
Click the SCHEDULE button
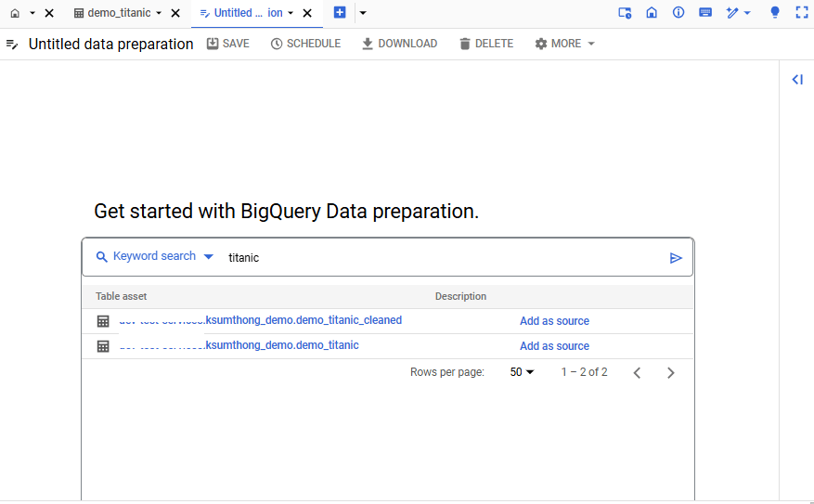(305, 44)
